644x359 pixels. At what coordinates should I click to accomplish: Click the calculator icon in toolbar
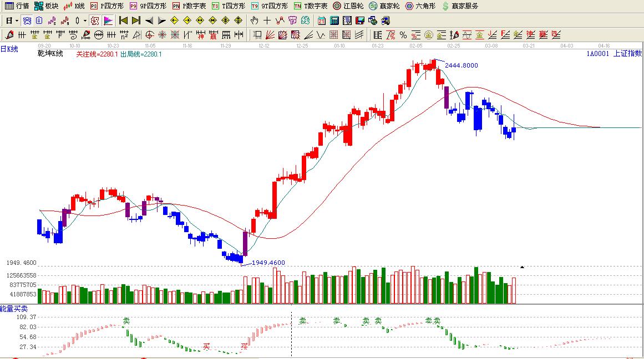[x=334, y=20]
